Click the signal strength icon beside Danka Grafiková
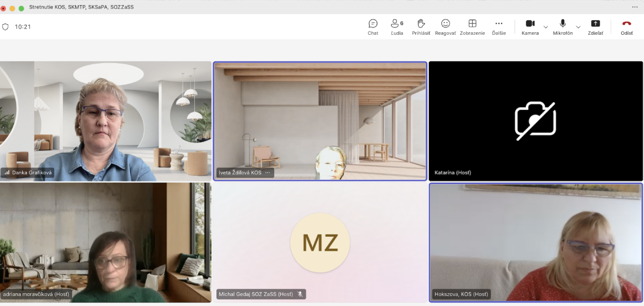This screenshot has height=306, width=644. tap(7, 173)
